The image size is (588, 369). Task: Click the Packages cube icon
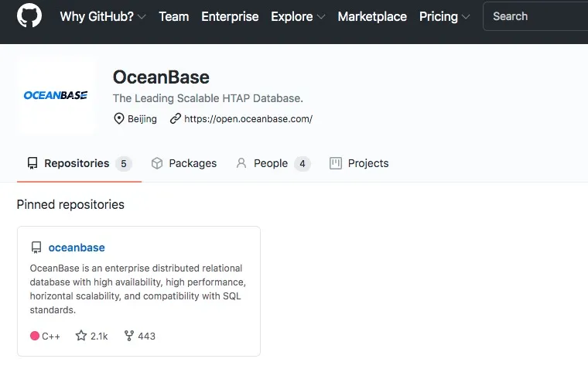(x=157, y=163)
